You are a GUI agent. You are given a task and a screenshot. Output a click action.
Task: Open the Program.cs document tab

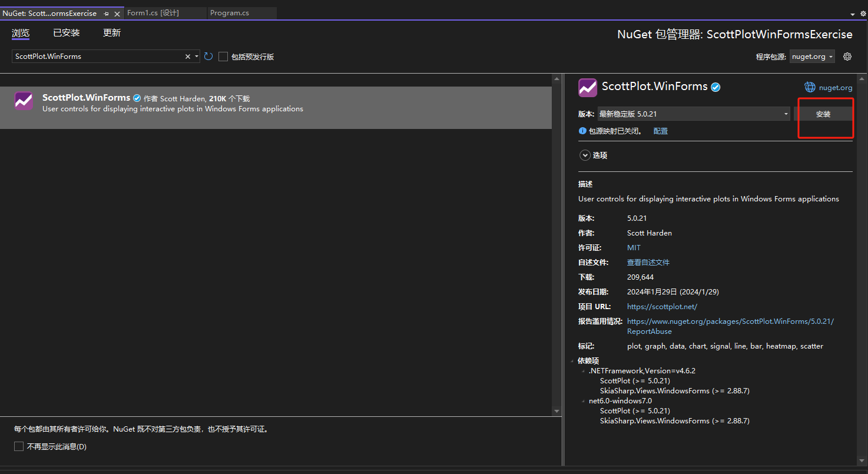[x=230, y=13]
